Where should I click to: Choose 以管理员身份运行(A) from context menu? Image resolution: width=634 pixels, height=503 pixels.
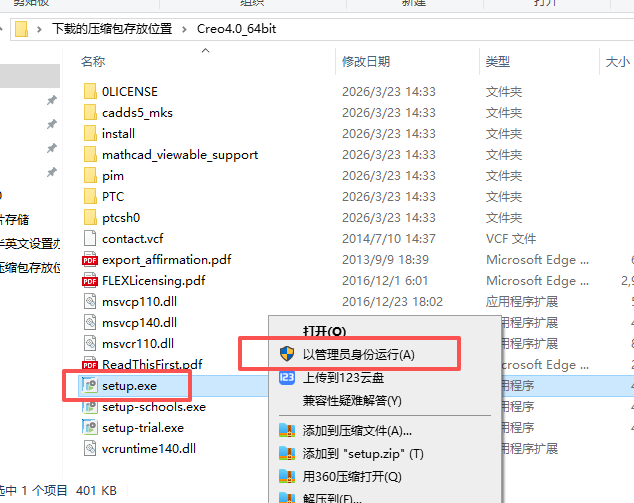359,355
